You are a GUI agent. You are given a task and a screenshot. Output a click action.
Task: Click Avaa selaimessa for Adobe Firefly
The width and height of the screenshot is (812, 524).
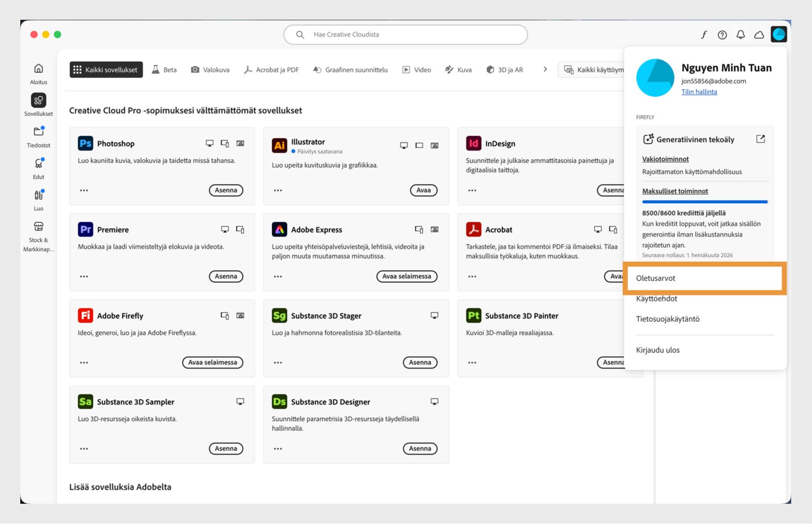tap(213, 363)
